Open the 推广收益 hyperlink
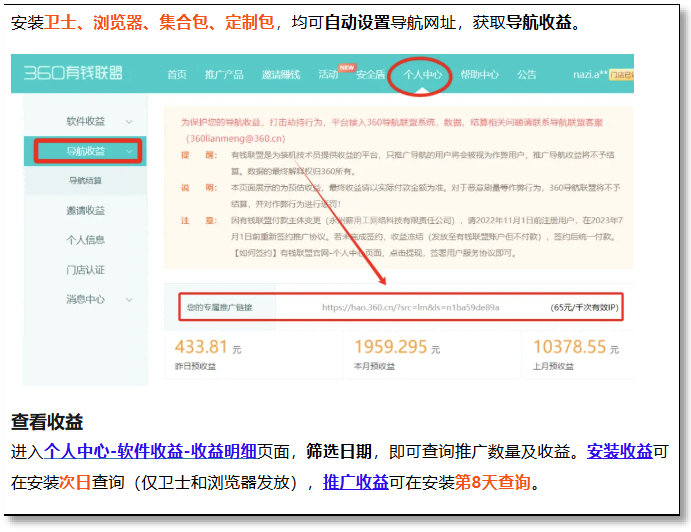691x532 pixels. pyautogui.click(x=356, y=482)
